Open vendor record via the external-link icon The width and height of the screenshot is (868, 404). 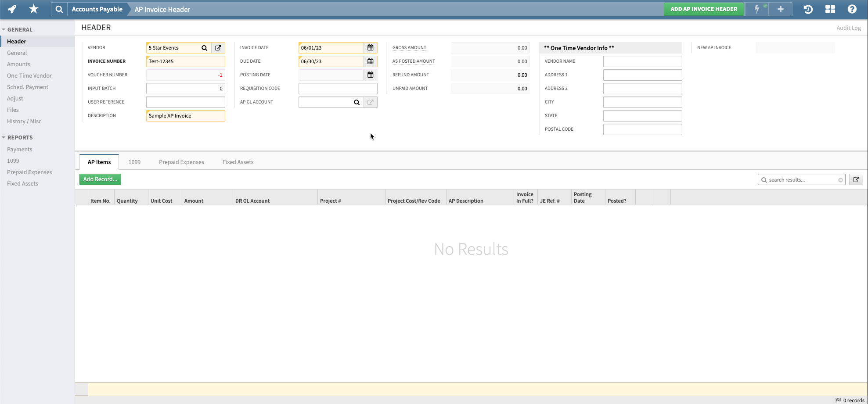(218, 47)
